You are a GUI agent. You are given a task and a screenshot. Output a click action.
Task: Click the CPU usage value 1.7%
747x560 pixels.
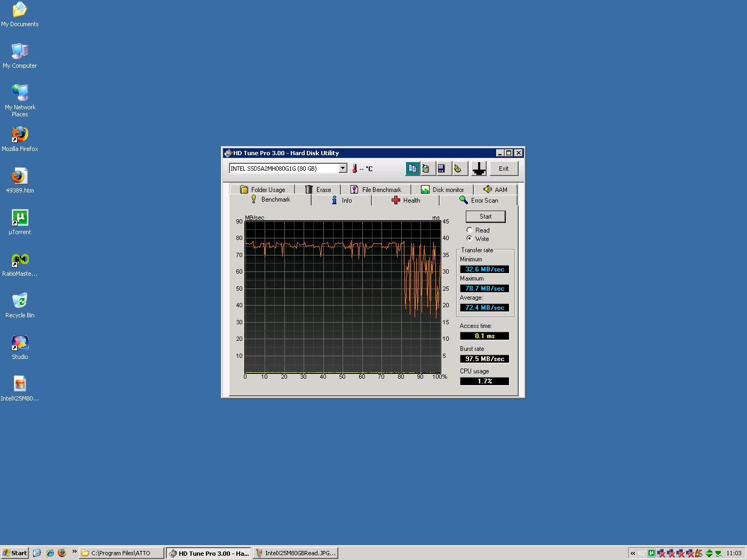pos(484,381)
